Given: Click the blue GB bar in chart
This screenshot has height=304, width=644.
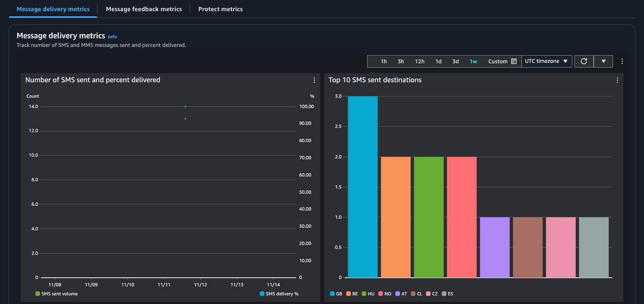Looking at the screenshot, I should tap(362, 187).
